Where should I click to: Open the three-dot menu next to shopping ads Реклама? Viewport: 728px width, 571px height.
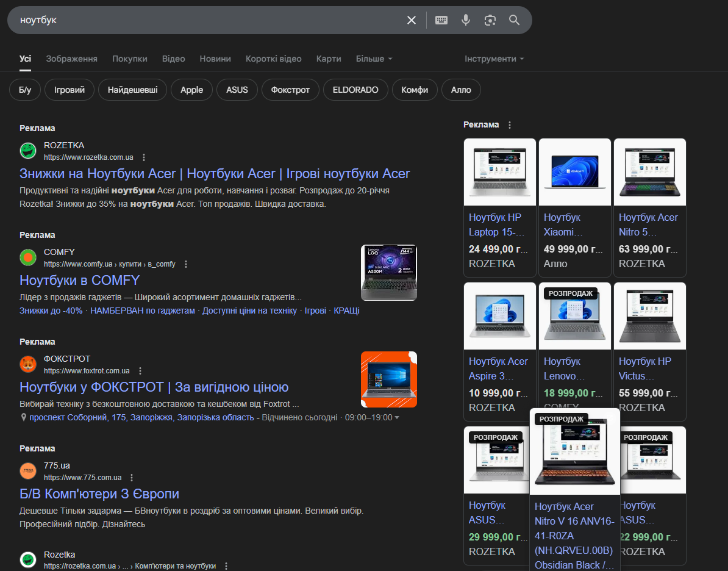(510, 125)
